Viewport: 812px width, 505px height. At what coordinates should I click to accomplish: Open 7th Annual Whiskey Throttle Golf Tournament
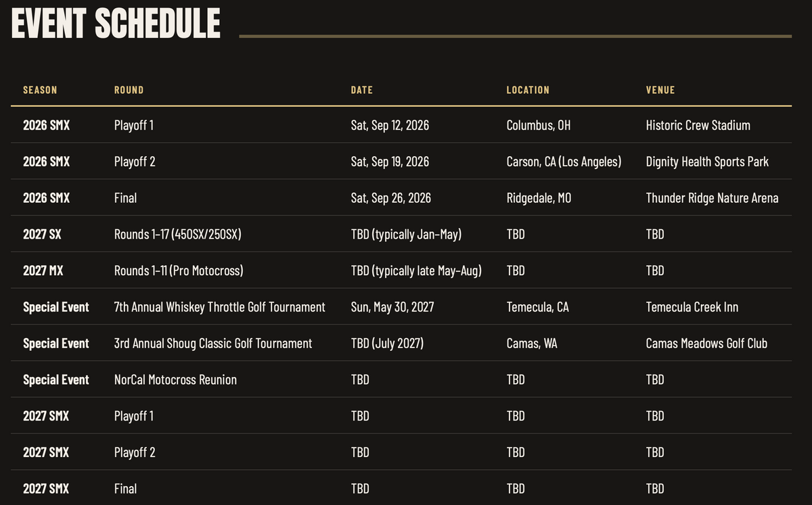(220, 307)
